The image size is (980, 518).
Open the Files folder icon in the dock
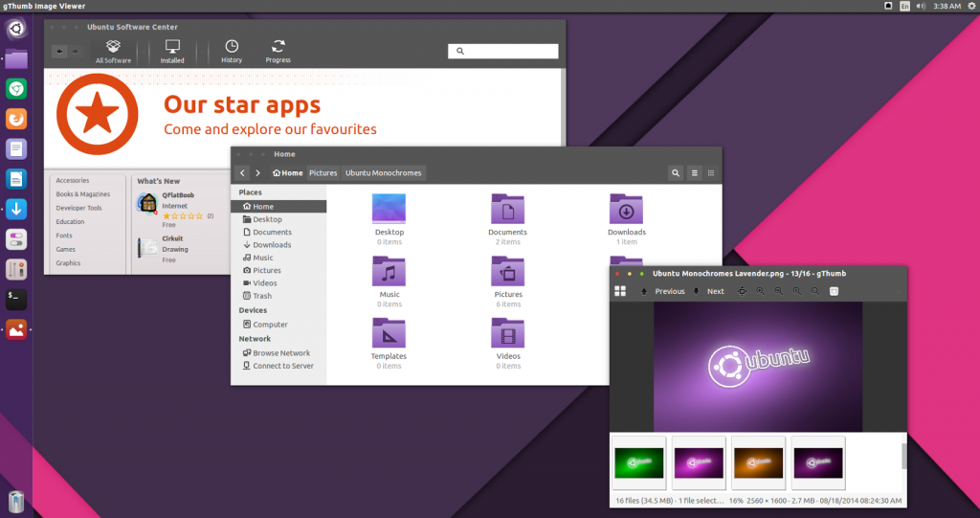point(16,58)
